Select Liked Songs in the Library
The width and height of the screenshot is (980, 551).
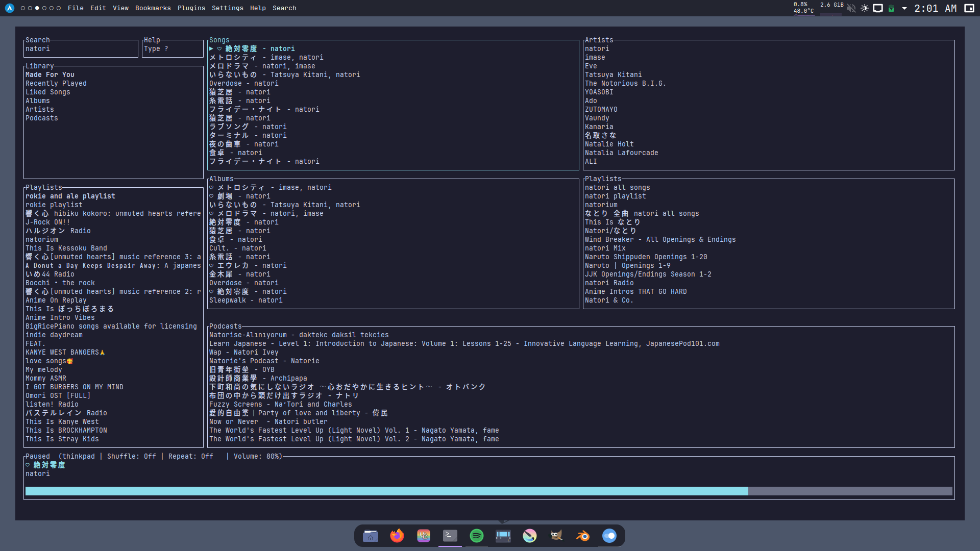tap(48, 92)
